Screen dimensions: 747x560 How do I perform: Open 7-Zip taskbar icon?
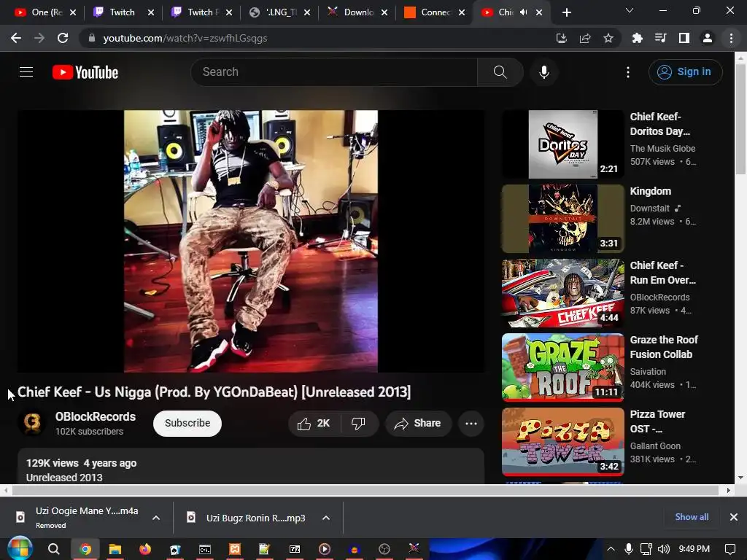coord(295,549)
